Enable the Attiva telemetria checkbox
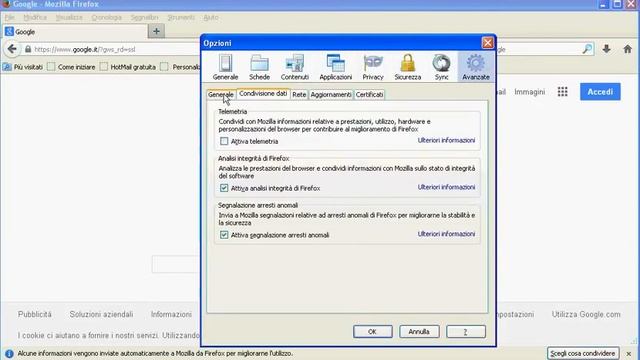This screenshot has width=640, height=360. pyautogui.click(x=224, y=141)
